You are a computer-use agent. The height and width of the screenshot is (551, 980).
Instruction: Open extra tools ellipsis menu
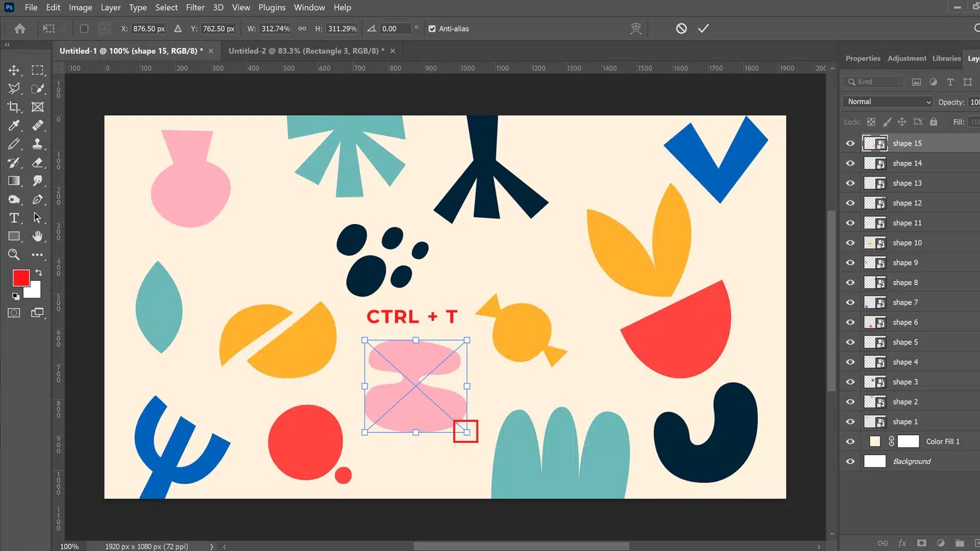tap(37, 255)
